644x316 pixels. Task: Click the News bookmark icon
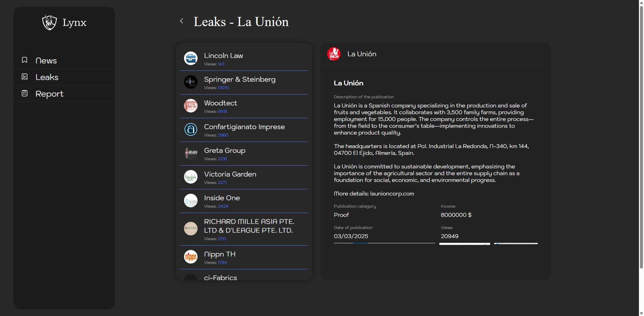click(x=25, y=60)
